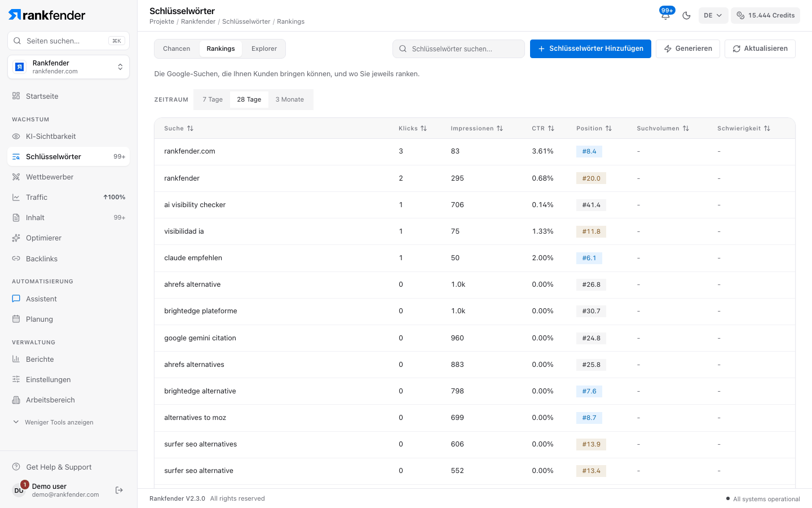Image resolution: width=812 pixels, height=508 pixels.
Task: Go to Startseite in the sidebar
Action: [x=69, y=96]
